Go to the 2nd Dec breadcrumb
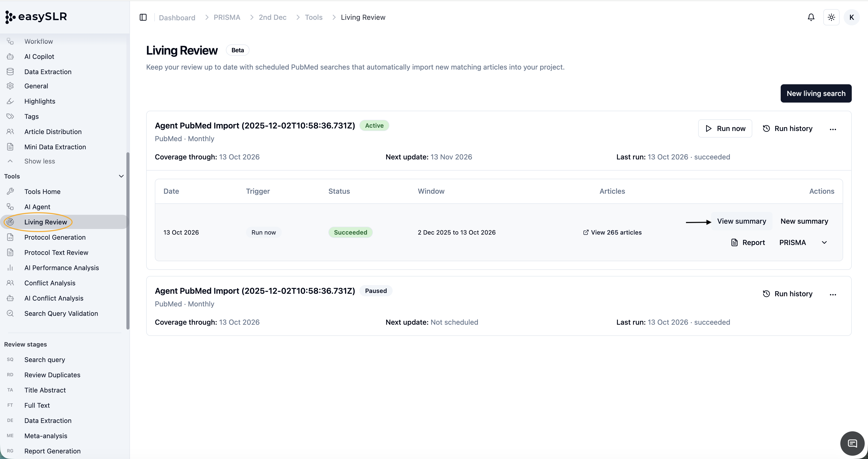 [272, 17]
